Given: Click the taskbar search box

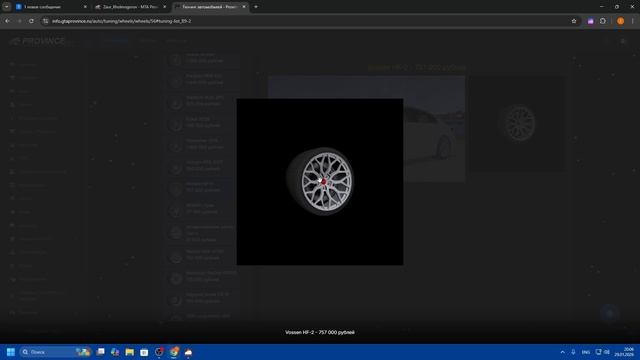Looking at the screenshot, I should 55,352.
